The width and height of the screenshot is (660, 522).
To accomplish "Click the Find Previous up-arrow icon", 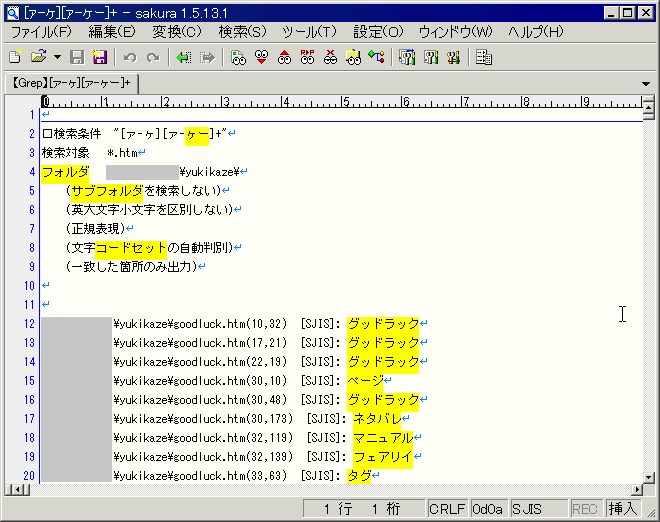I will click(284, 57).
